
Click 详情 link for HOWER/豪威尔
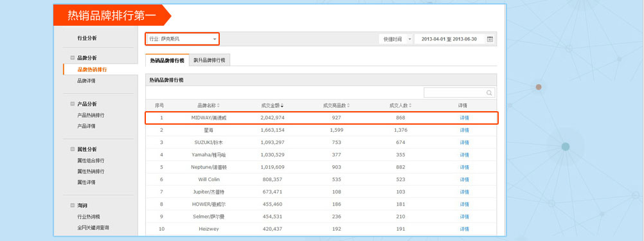pyautogui.click(x=464, y=204)
